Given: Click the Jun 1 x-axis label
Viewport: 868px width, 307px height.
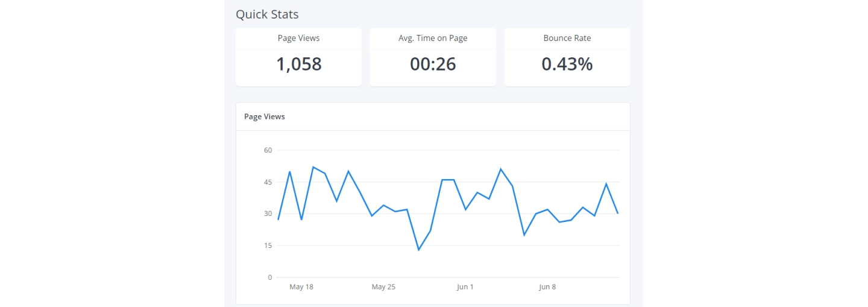Looking at the screenshot, I should click(x=465, y=287).
